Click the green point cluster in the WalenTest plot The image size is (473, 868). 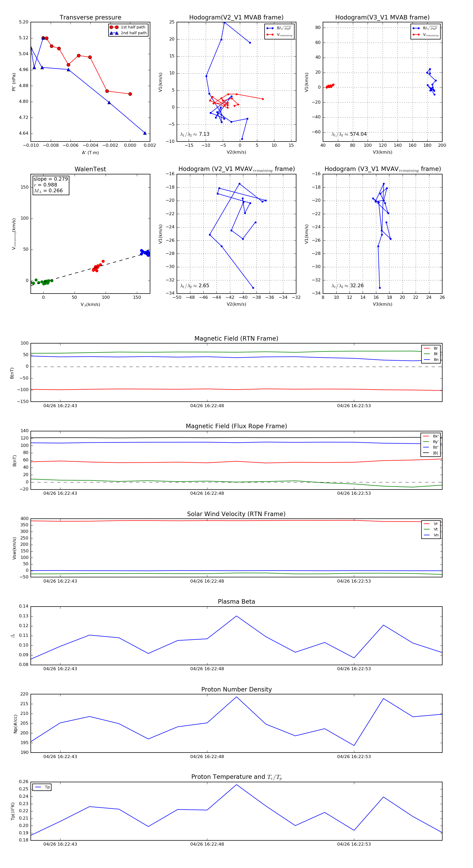point(42,282)
